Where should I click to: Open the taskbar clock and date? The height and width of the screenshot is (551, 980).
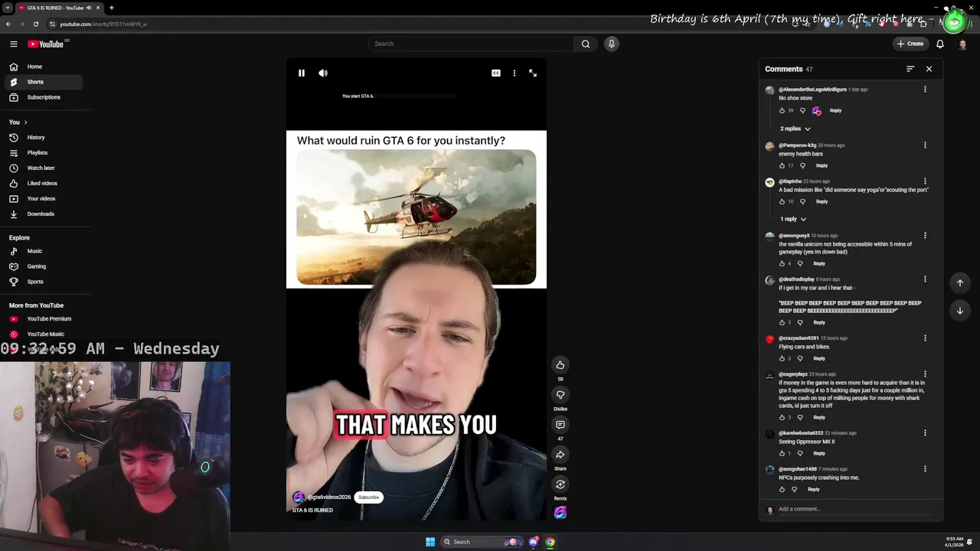954,542
